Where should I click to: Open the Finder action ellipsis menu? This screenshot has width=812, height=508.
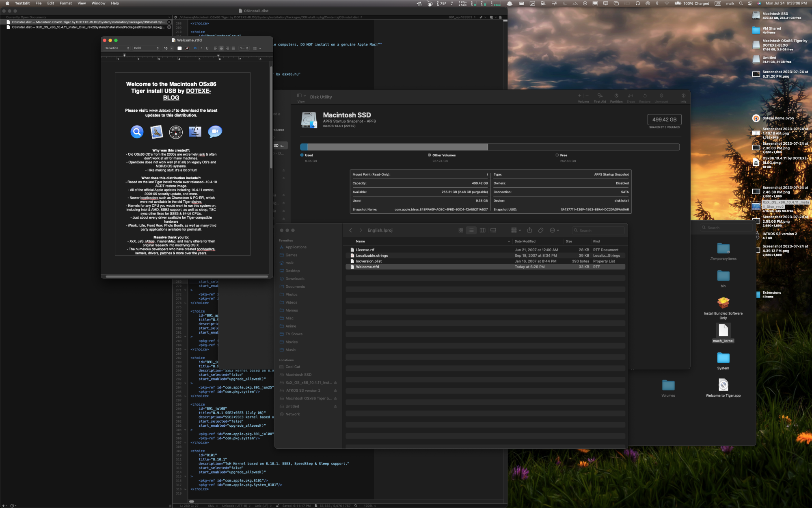click(x=554, y=230)
